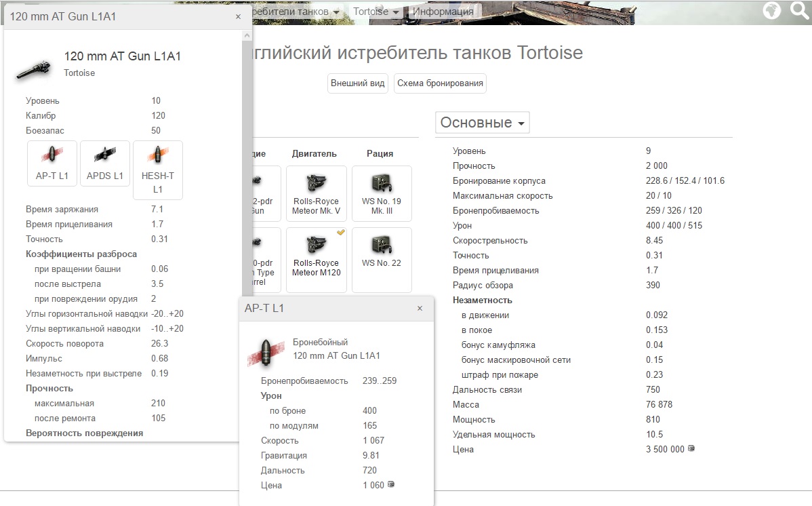Pick the WS No. 22 radio
This screenshot has height=506, width=812.
tap(382, 260)
